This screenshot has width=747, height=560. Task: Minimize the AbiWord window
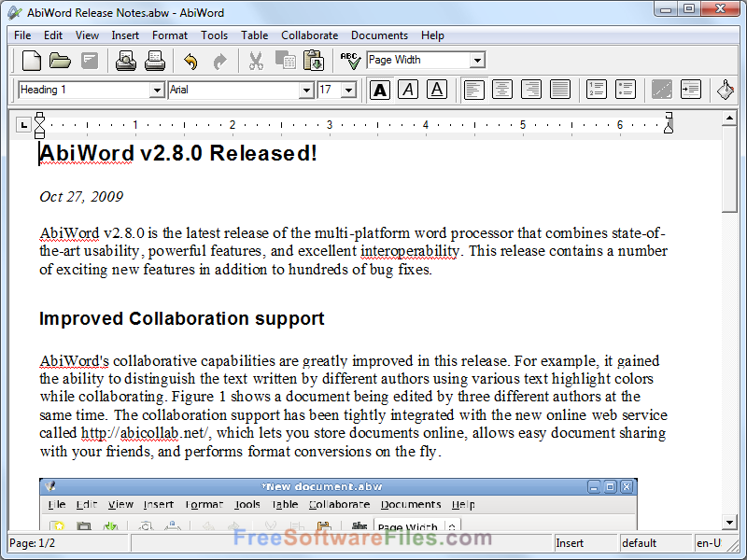666,9
